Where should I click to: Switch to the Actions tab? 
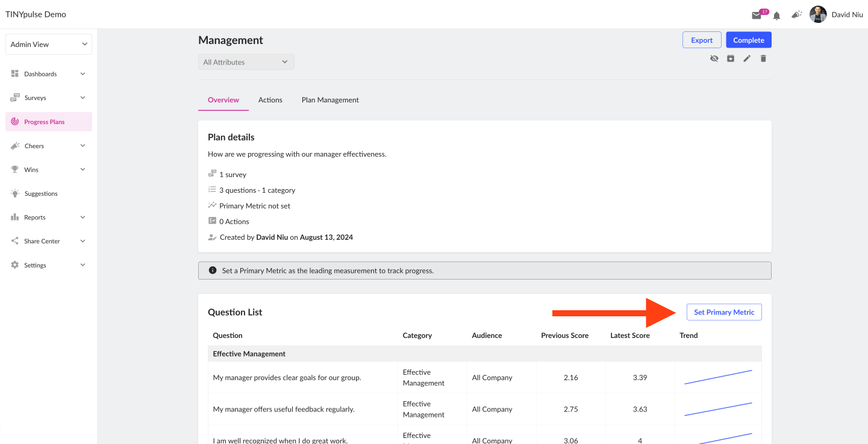click(270, 100)
